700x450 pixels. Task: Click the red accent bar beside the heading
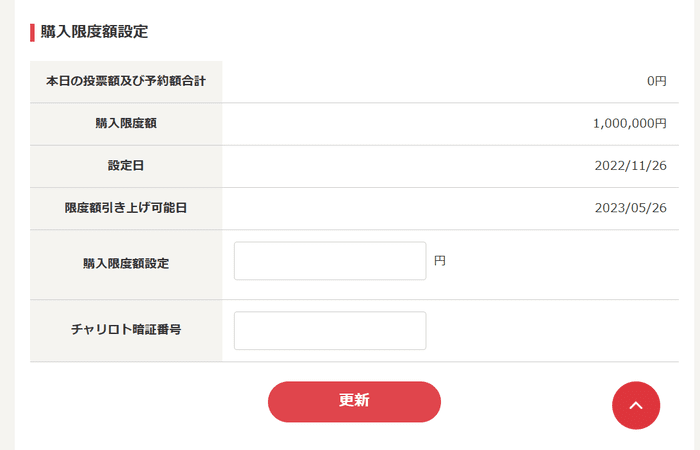tap(33, 32)
